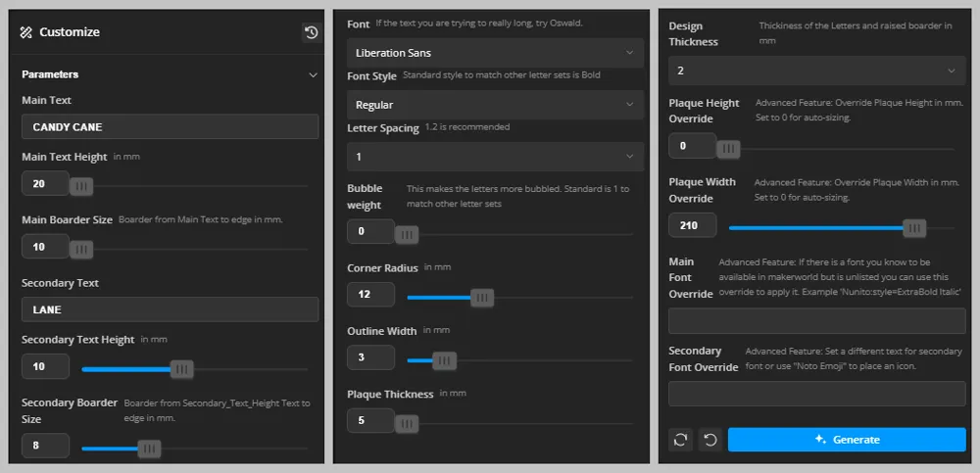Click the Secondary Boarder Size slider handle

149,449
